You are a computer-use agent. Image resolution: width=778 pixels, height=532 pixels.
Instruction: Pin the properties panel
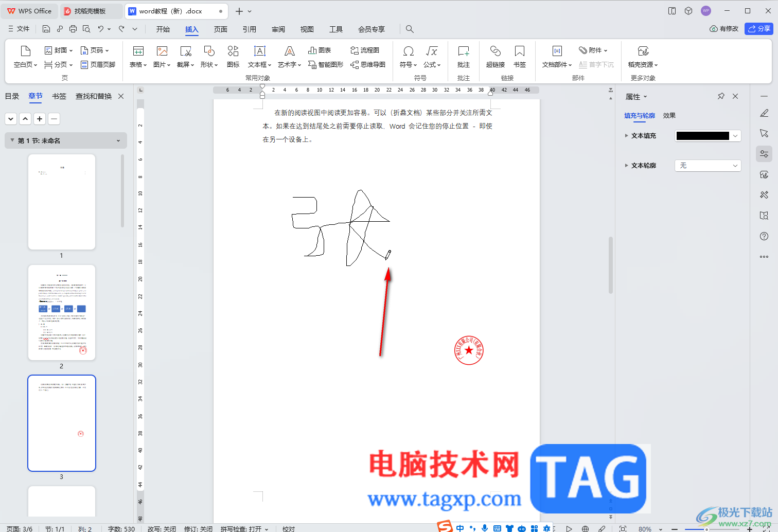(x=721, y=96)
